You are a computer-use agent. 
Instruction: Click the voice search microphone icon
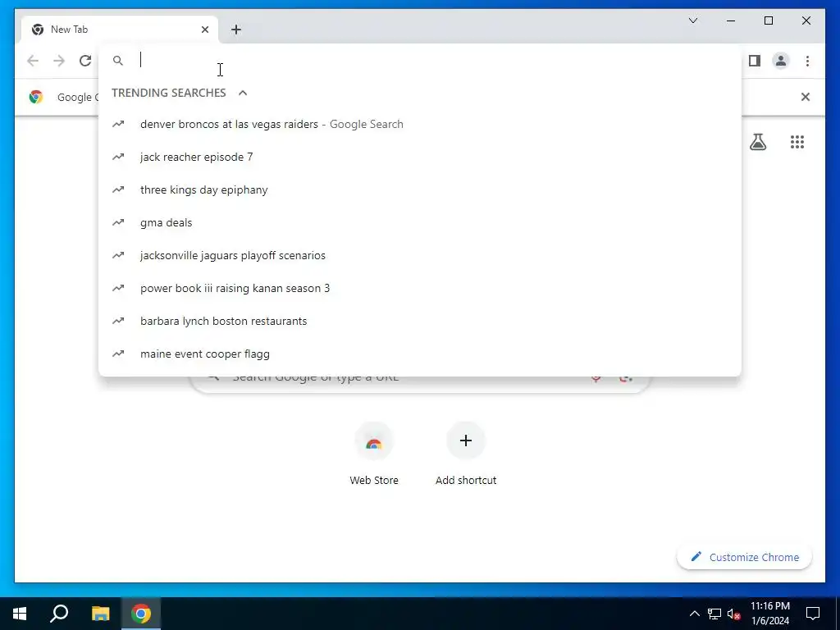[596, 377]
